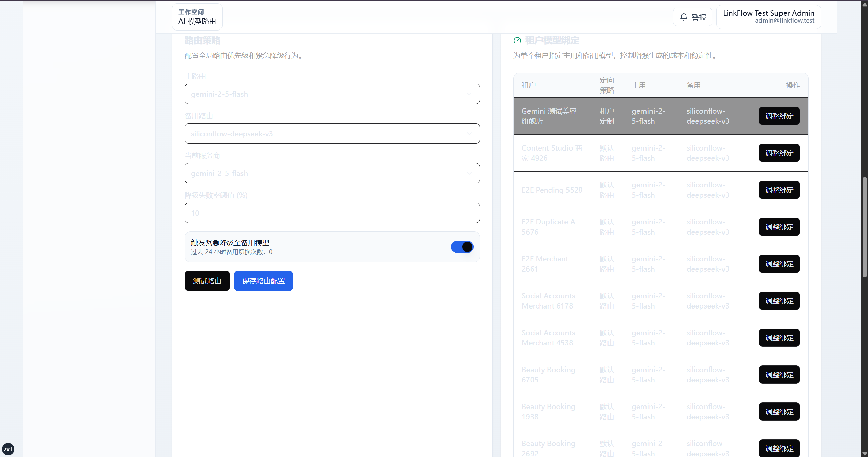Click the 2x1 badge in the bottom-left corner
The image size is (868, 457).
pos(8,449)
